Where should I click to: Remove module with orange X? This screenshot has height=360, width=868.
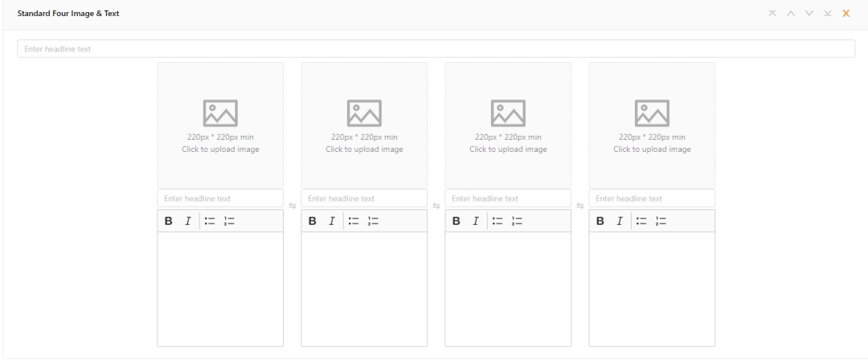pos(846,14)
